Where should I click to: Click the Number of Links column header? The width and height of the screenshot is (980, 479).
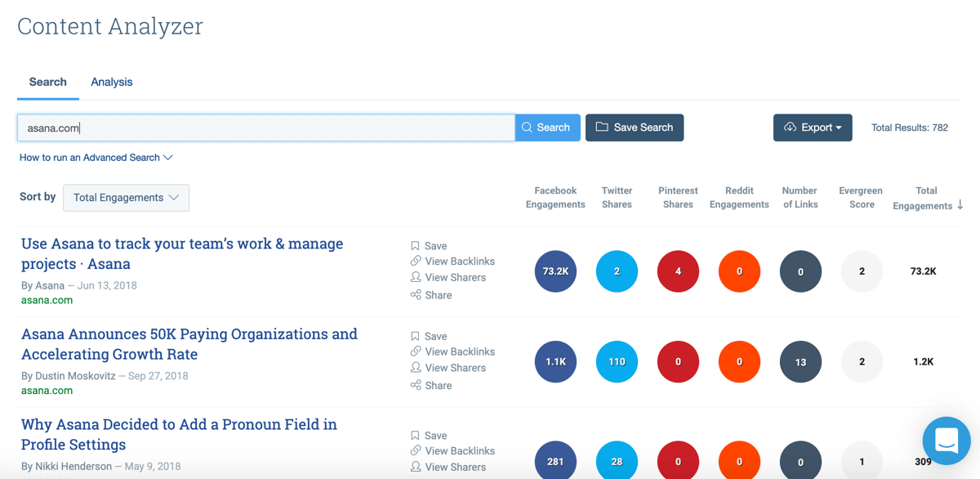(x=800, y=198)
